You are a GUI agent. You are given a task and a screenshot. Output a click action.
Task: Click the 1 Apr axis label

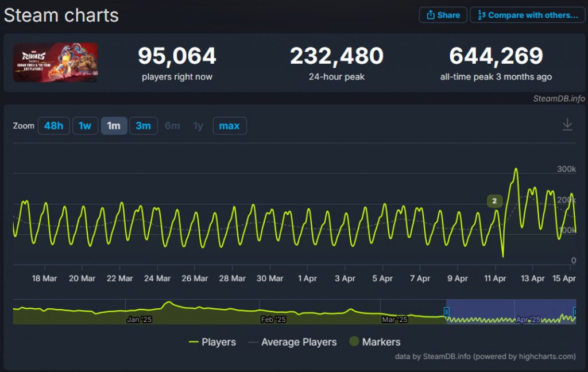click(x=308, y=278)
